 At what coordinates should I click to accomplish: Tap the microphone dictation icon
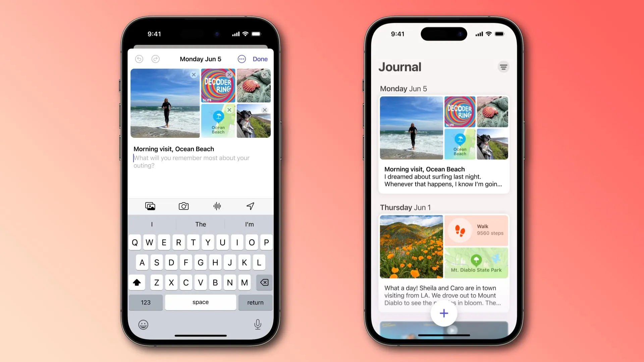(258, 324)
